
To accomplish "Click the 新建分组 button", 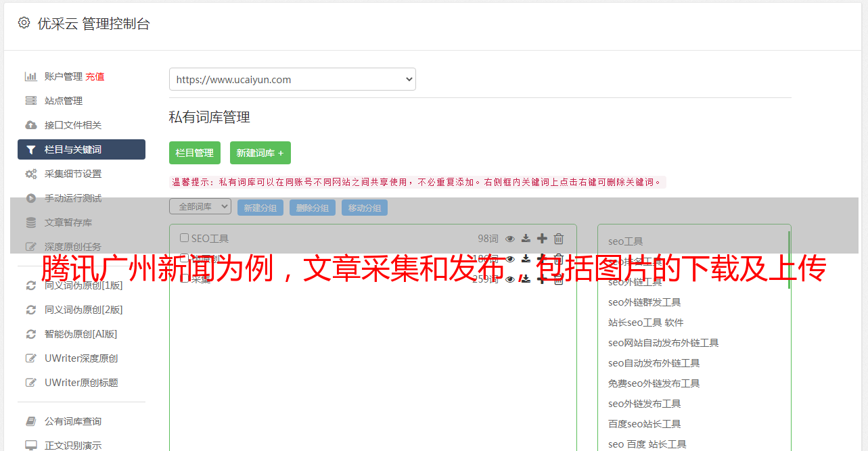I will [x=260, y=208].
